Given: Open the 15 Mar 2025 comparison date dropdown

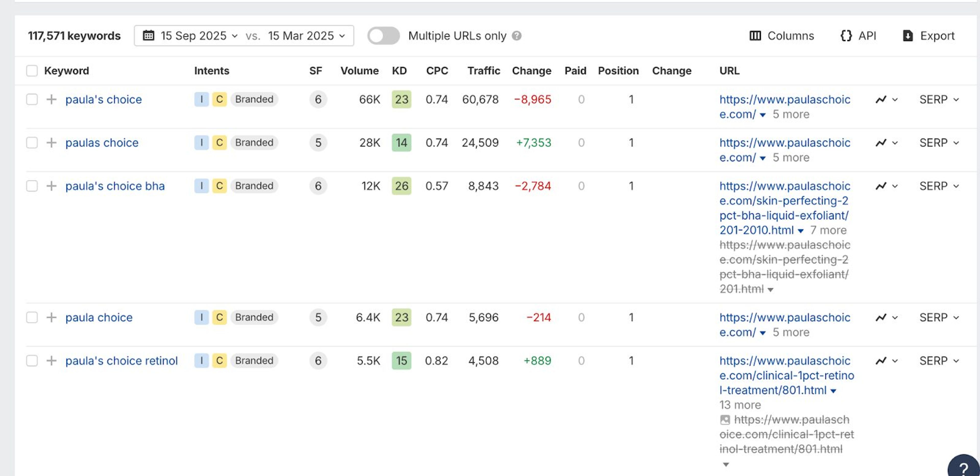Looking at the screenshot, I should coord(307,36).
